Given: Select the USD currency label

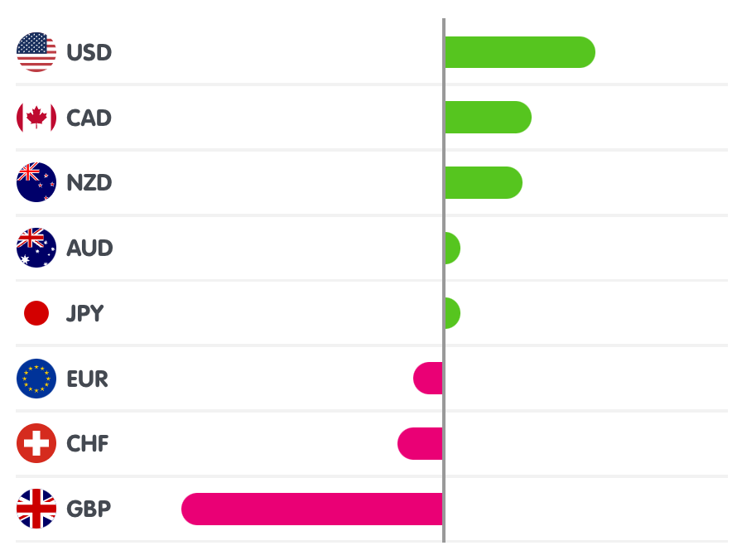Looking at the screenshot, I should pos(89,52).
